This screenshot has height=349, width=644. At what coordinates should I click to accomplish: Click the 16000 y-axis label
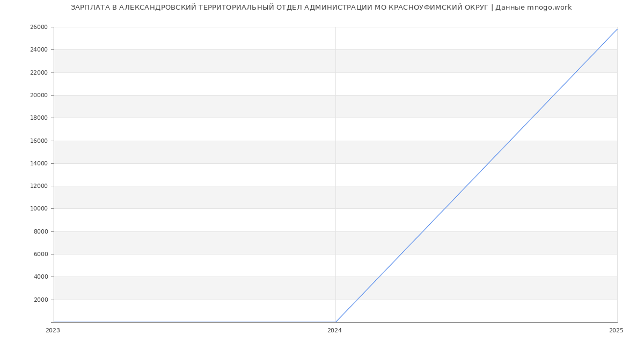pos(39,141)
